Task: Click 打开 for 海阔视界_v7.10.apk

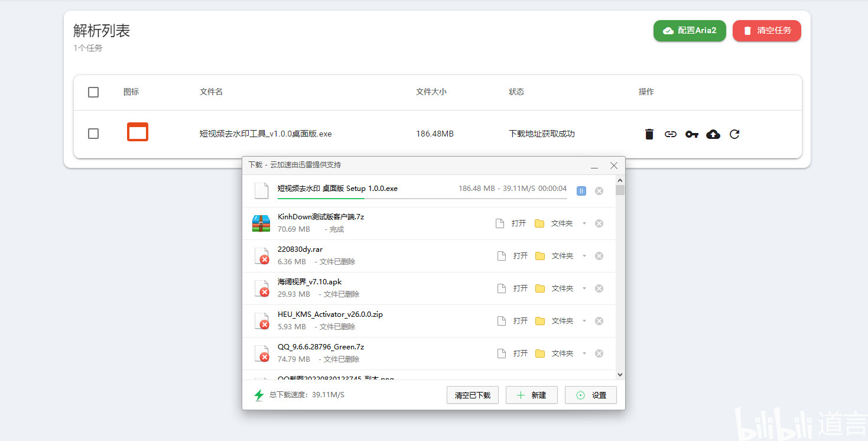Action: click(x=512, y=288)
